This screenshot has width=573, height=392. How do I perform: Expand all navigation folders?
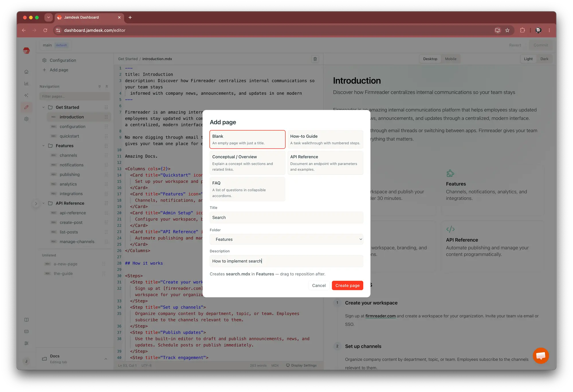99,86
